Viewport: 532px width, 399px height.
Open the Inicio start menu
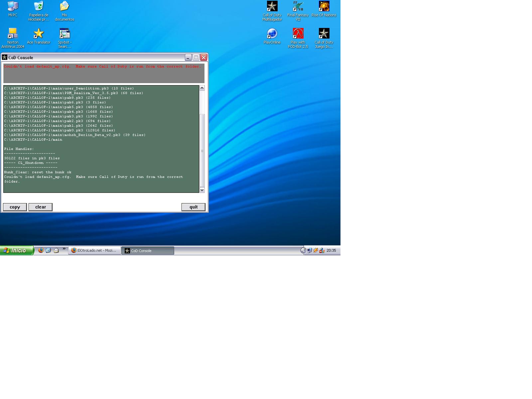pos(17,250)
